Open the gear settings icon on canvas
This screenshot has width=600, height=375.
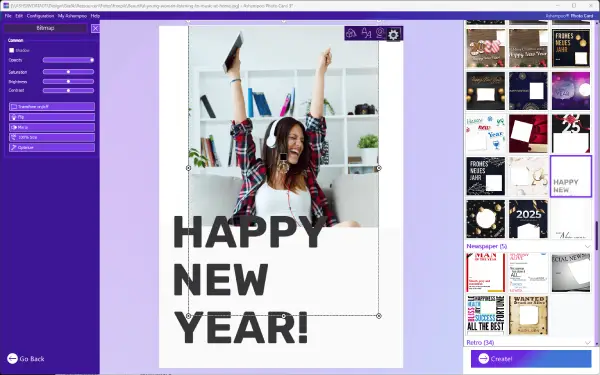(393, 34)
